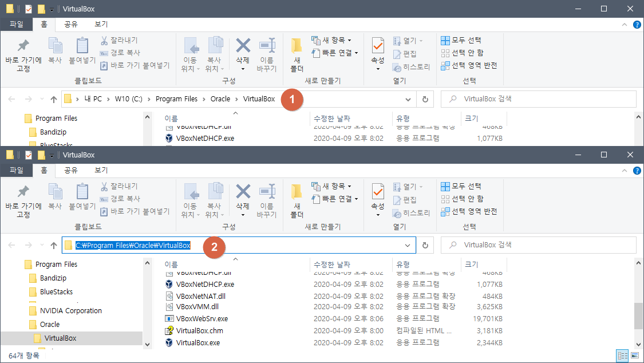Click Oracle breadcrumb in the top window
This screenshot has width=644, height=363.
(220, 99)
